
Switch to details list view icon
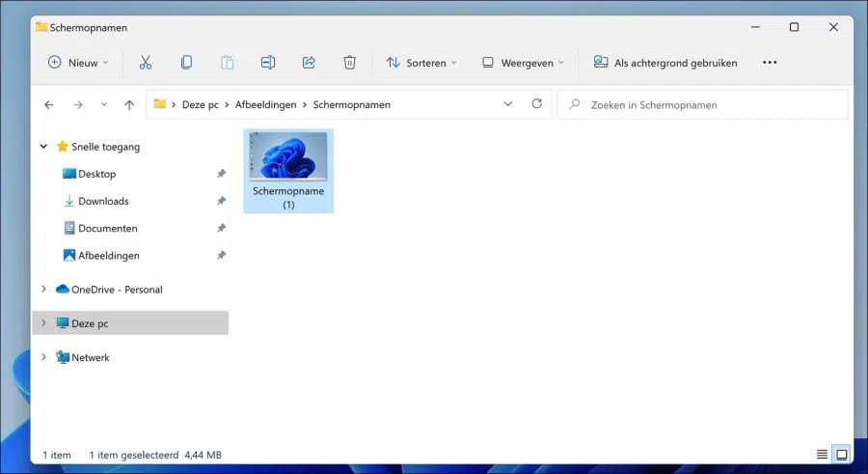tap(822, 455)
